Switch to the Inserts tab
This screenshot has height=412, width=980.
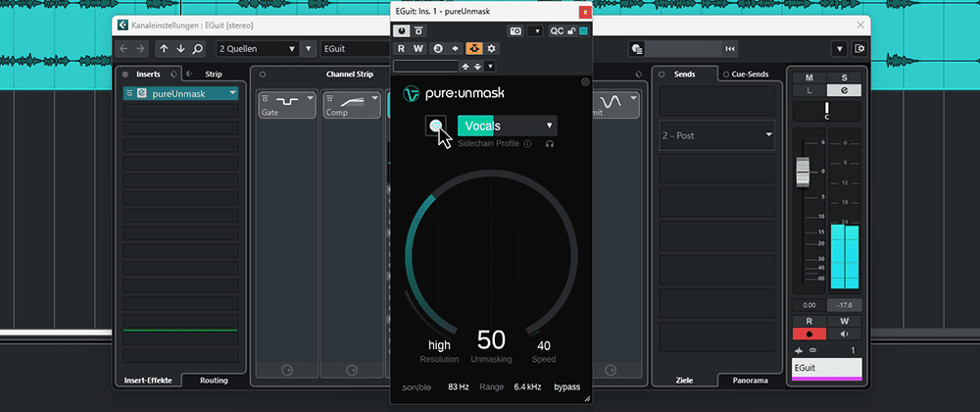[148, 74]
